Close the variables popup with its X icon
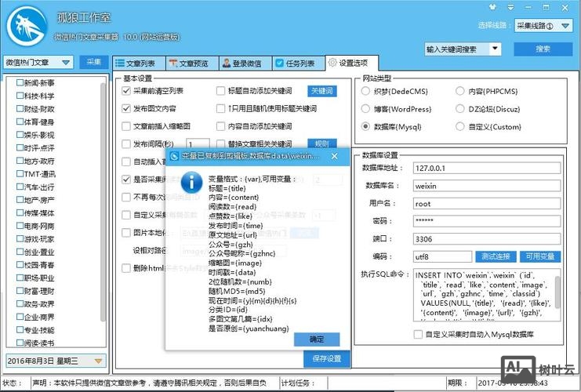The image size is (581, 392). (x=335, y=156)
